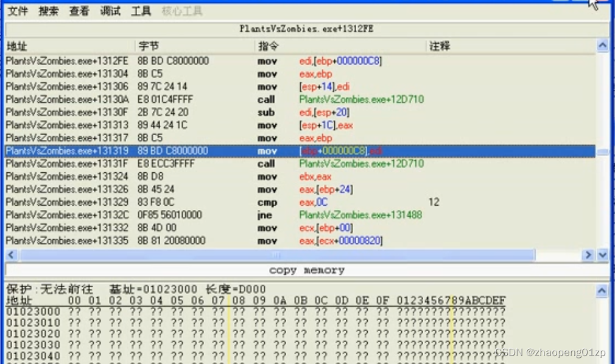Click bytes 8B BD C8000000 in first row
Viewport: 615px width, 364px height.
(x=173, y=61)
